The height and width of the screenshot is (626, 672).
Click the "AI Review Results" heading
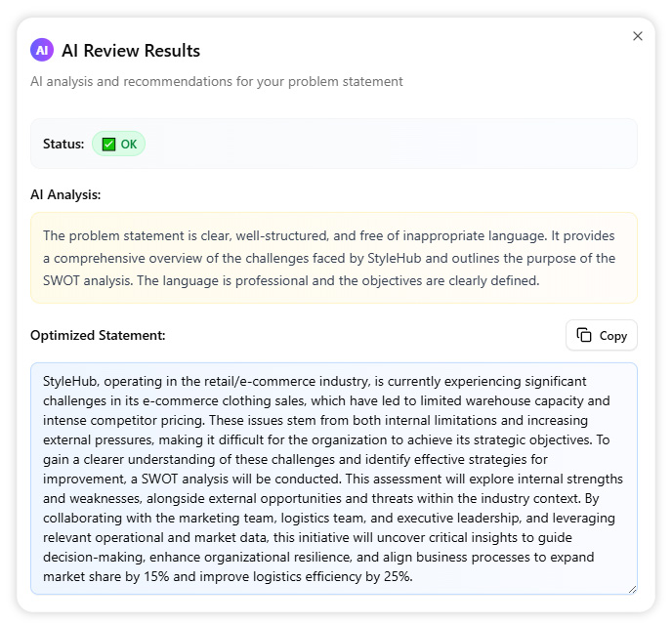(x=131, y=51)
